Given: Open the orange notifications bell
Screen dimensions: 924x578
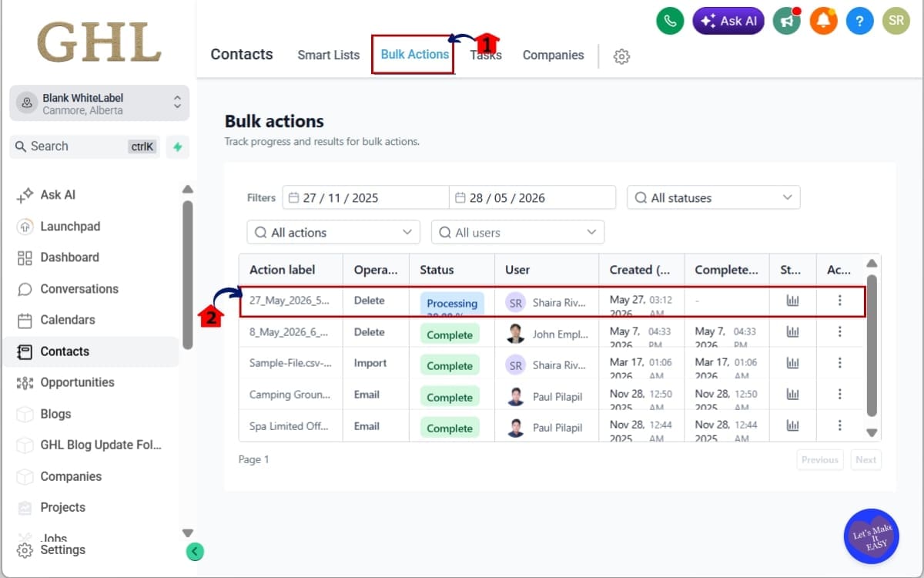Looking at the screenshot, I should click(x=823, y=21).
